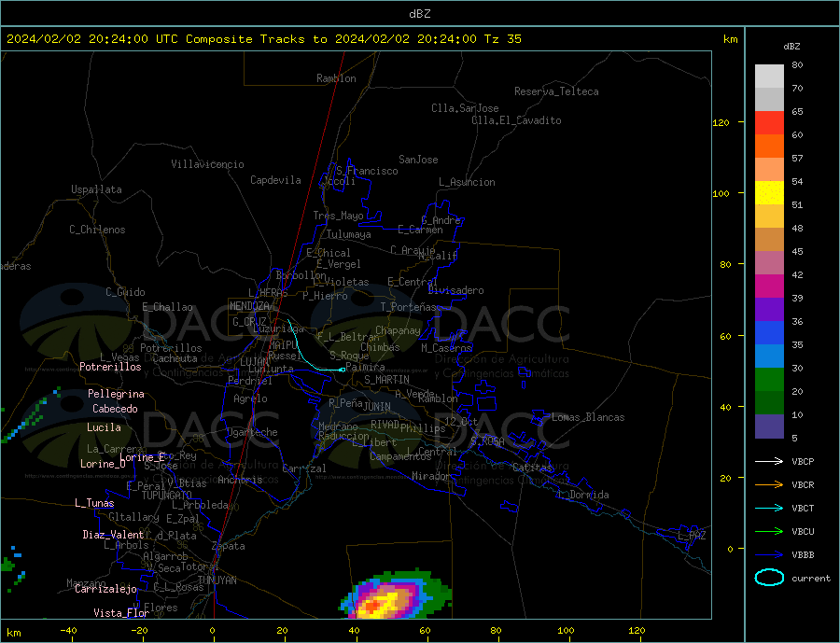Select the 80 dBZ light gray swatch

769,77
